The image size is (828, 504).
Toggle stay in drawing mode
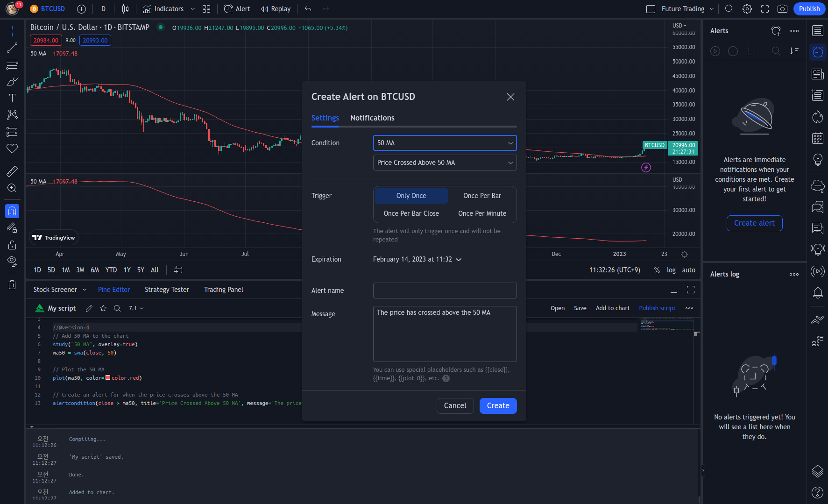point(12,228)
